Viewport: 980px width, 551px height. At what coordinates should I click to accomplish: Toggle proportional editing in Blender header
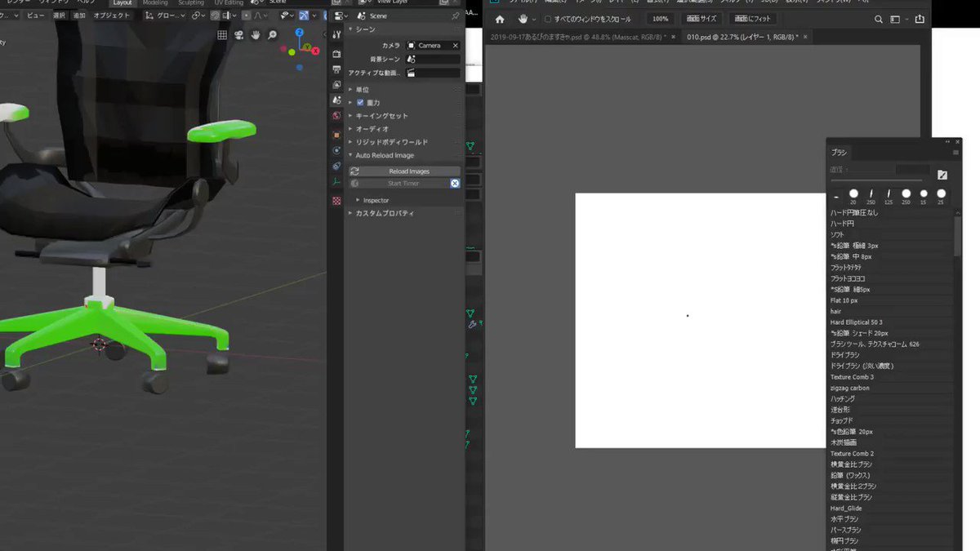247,16
